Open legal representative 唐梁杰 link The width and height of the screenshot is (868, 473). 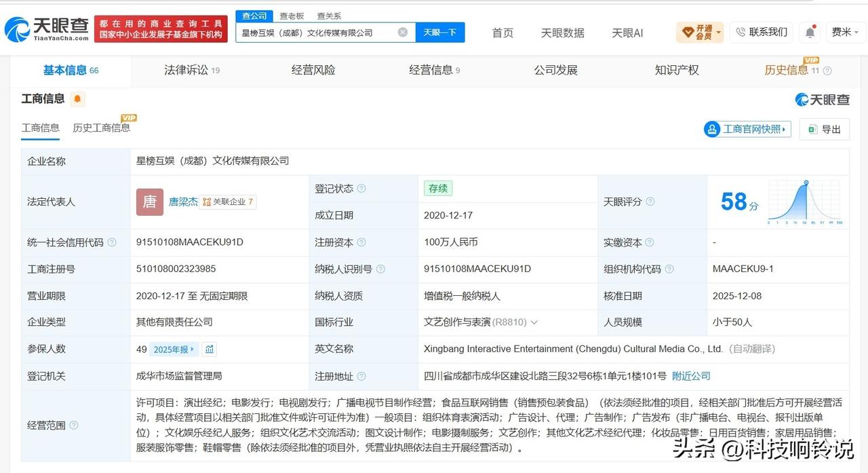tap(183, 202)
